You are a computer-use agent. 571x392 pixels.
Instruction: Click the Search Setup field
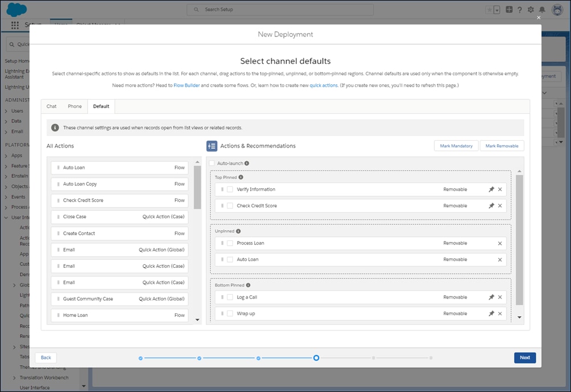(x=280, y=10)
